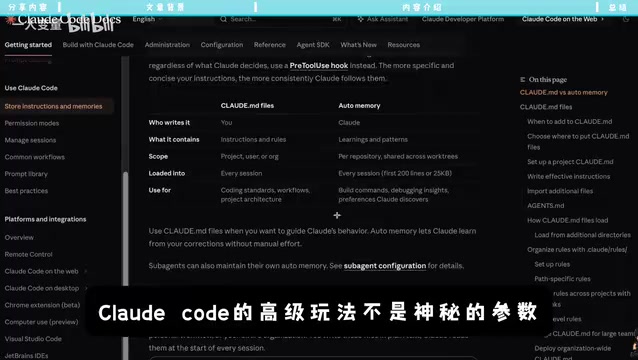The height and width of the screenshot is (360, 638).
Task: Click the Use Claude Code sidebar heading
Action: click(x=31, y=88)
